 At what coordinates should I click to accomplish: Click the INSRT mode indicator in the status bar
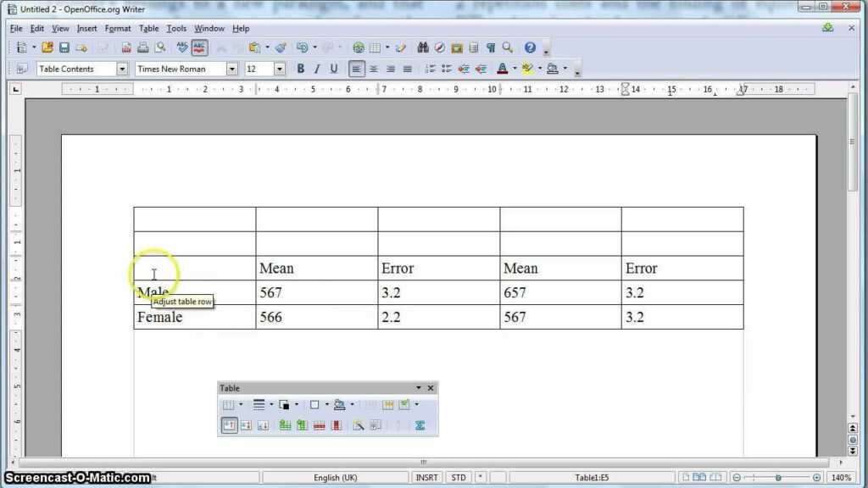[426, 477]
